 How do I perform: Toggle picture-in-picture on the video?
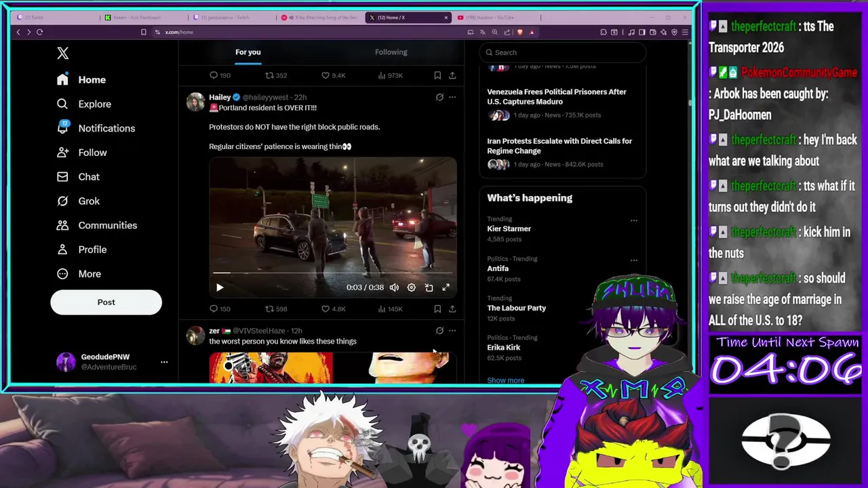(429, 287)
